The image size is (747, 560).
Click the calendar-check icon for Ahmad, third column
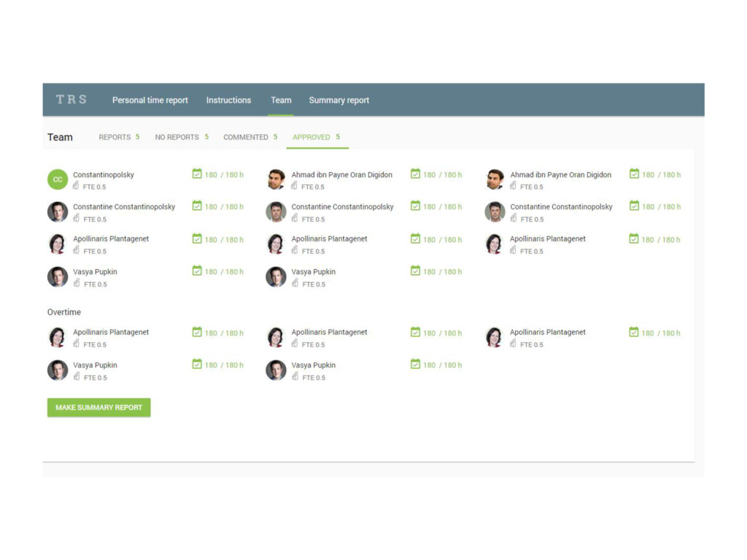pos(634,174)
